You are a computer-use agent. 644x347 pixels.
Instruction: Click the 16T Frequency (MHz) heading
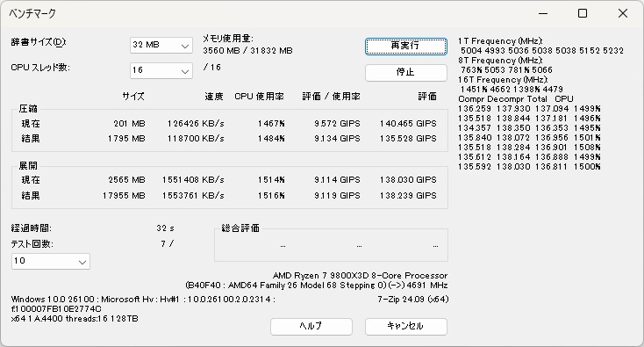click(503, 80)
